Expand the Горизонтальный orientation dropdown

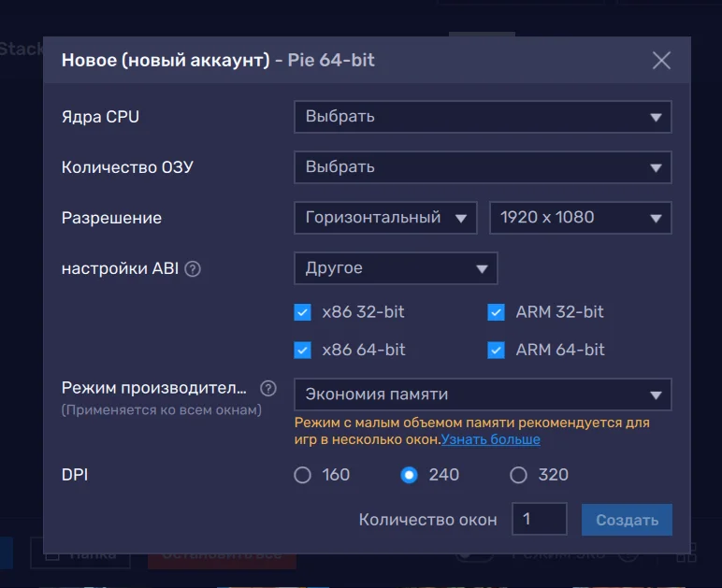point(385,218)
